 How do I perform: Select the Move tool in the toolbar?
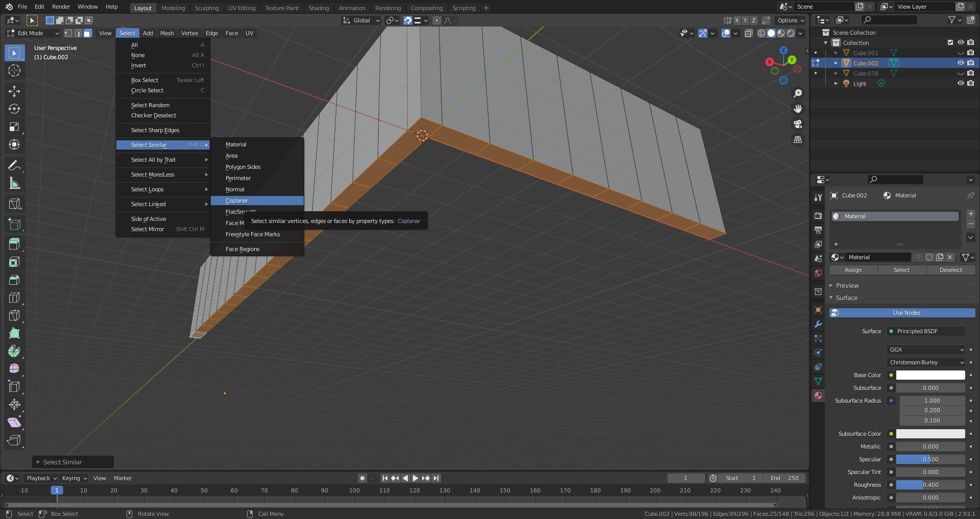pyautogui.click(x=14, y=91)
